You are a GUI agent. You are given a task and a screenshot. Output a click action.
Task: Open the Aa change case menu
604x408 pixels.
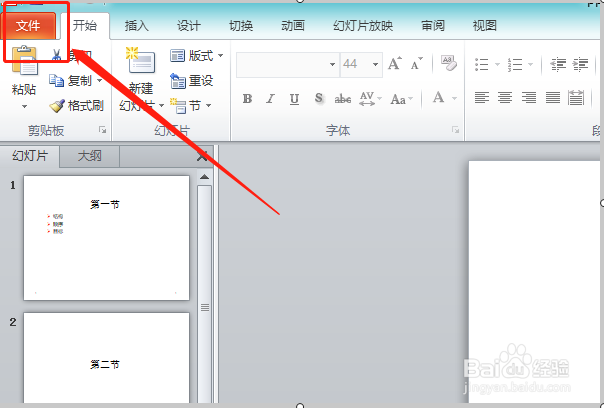pos(401,99)
